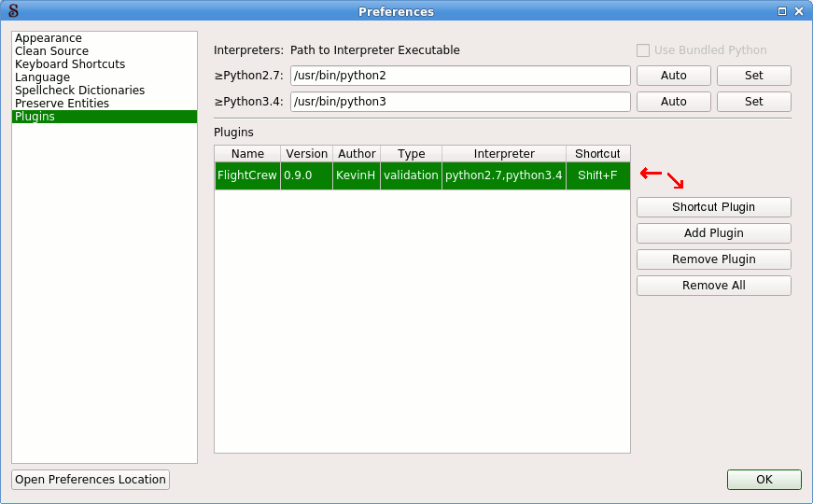
Task: Click Set for the Python3.4 interpreter
Action: [754, 102]
